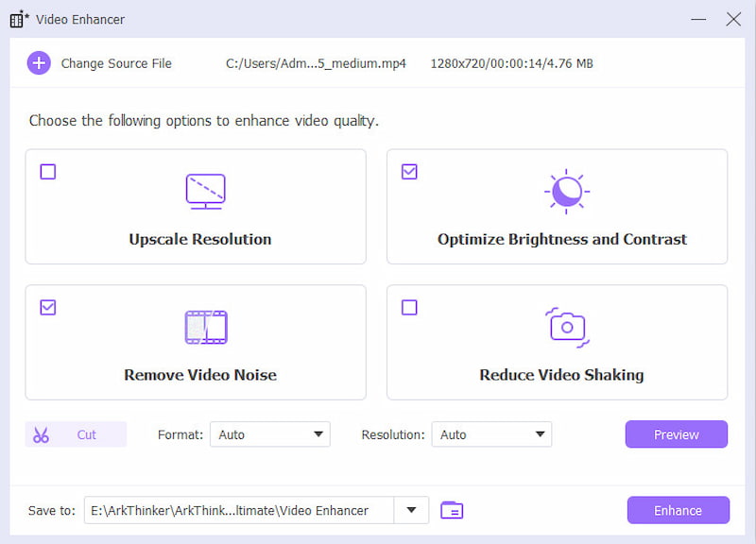The image size is (756, 544).
Task: Click the file info 1280x720/00:00:14/4.76 MB
Action: (511, 63)
